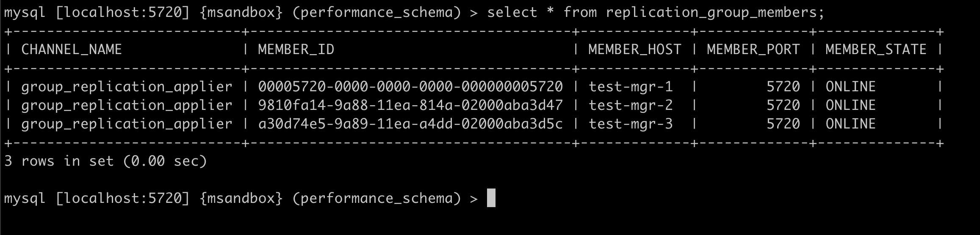This screenshot has height=235, width=980.
Task: Click group_replication_applier in the first row
Action: pyautogui.click(x=127, y=87)
